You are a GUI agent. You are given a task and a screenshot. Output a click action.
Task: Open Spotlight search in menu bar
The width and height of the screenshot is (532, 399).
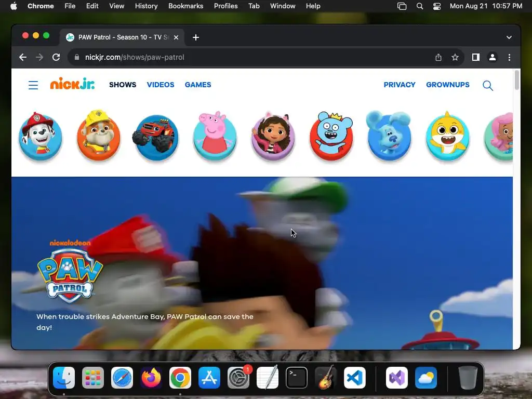[420, 6]
